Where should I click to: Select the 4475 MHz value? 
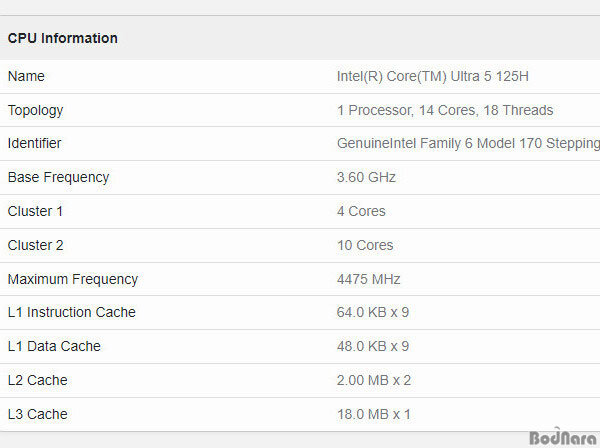pos(368,279)
